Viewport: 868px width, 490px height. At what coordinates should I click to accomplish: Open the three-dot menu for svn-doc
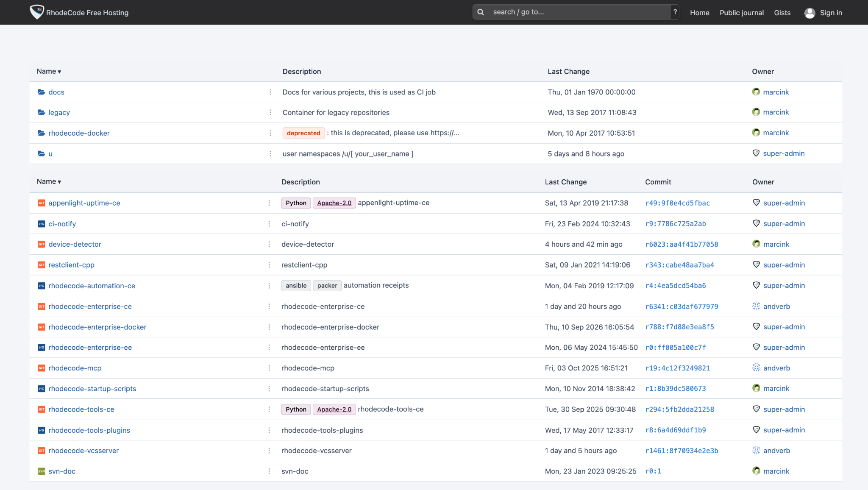[269, 471]
